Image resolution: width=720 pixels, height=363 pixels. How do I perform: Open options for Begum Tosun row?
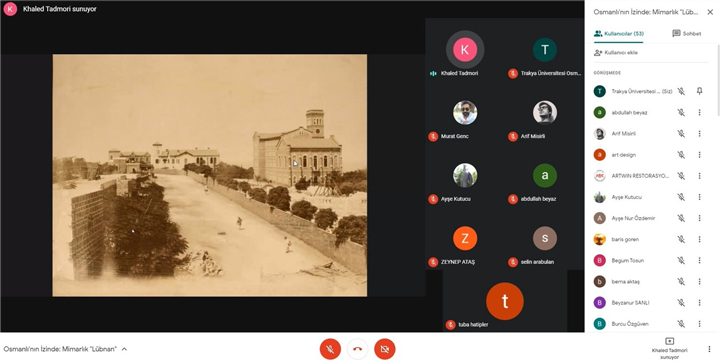point(699,260)
